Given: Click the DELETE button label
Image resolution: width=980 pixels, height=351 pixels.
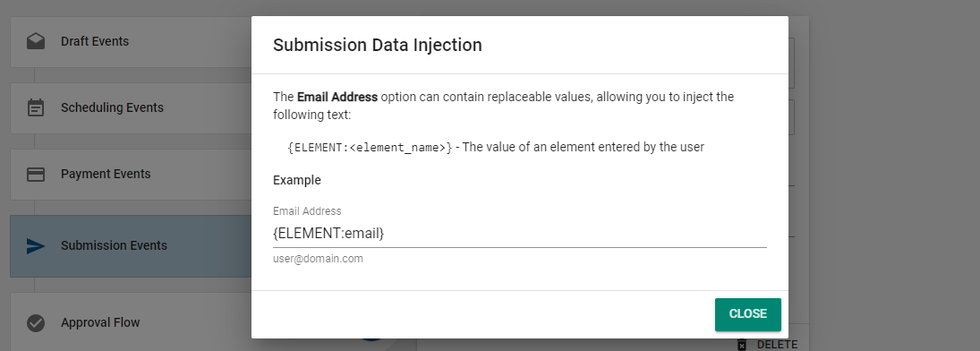Looking at the screenshot, I should click(x=777, y=345).
